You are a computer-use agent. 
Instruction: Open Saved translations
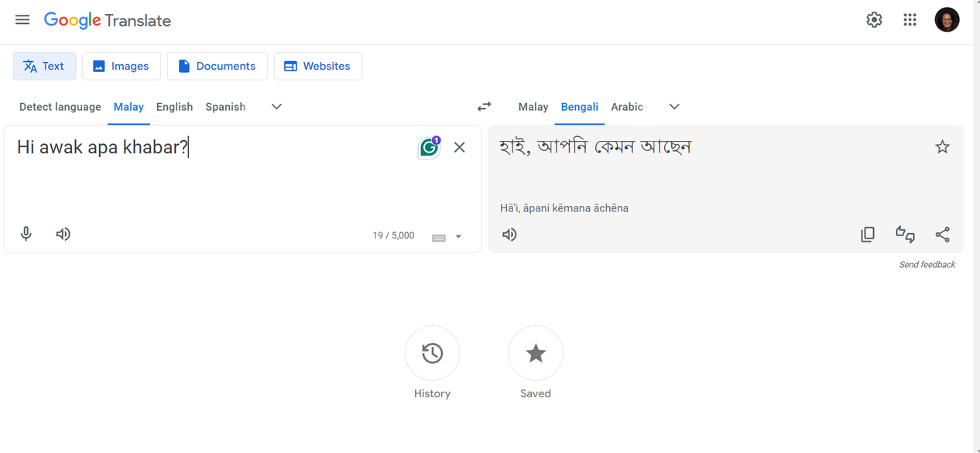tap(536, 353)
